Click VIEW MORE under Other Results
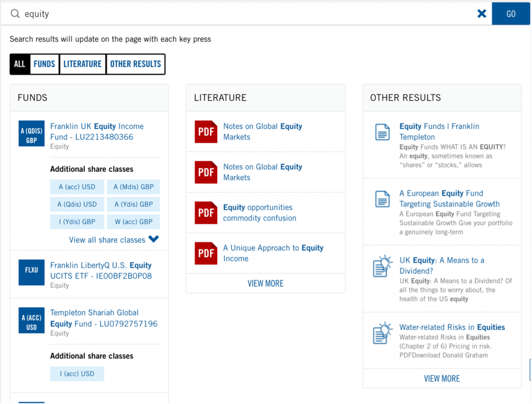 tap(442, 379)
